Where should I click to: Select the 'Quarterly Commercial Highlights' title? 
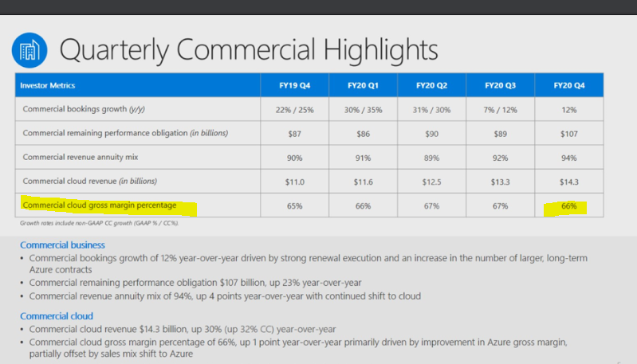coord(249,50)
